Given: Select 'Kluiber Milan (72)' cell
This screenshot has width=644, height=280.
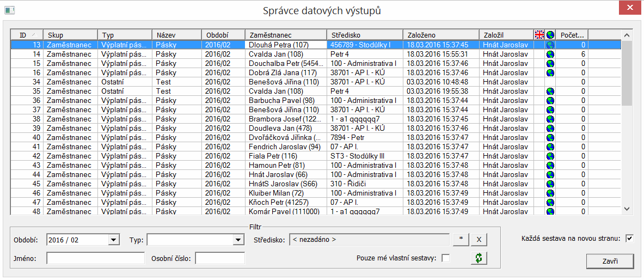Looking at the screenshot, I should click(x=286, y=193).
